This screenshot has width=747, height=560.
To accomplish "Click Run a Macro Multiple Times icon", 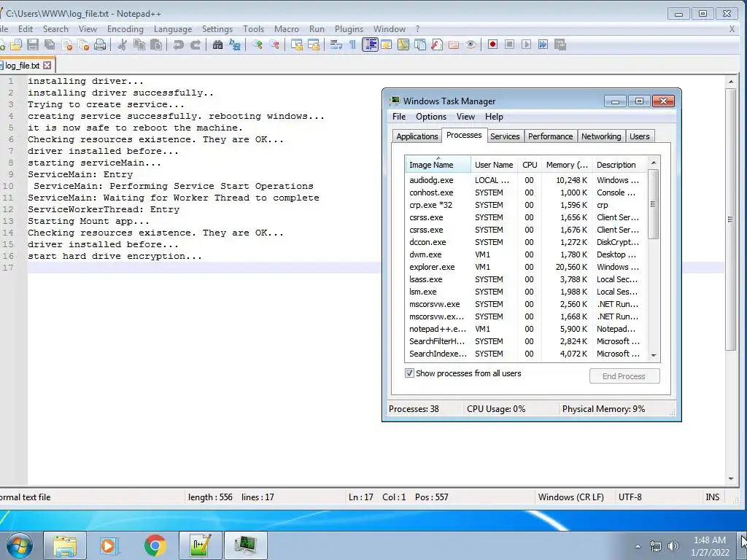I will (543, 44).
